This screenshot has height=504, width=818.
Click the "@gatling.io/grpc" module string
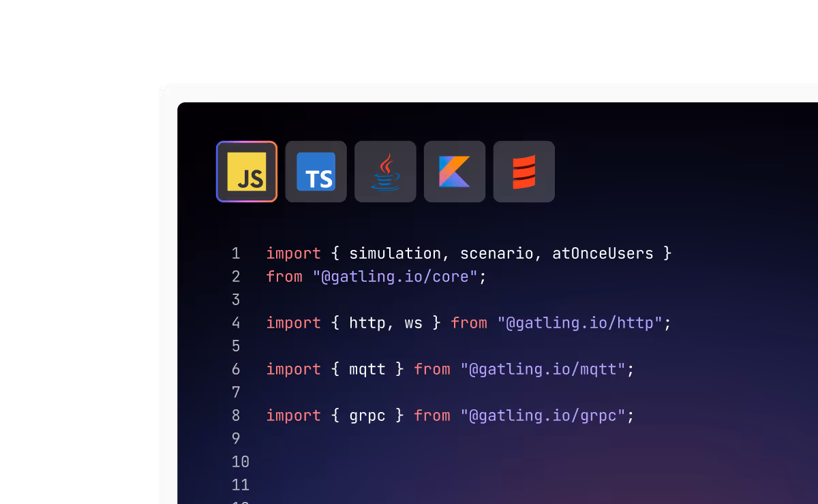pyautogui.click(x=543, y=415)
